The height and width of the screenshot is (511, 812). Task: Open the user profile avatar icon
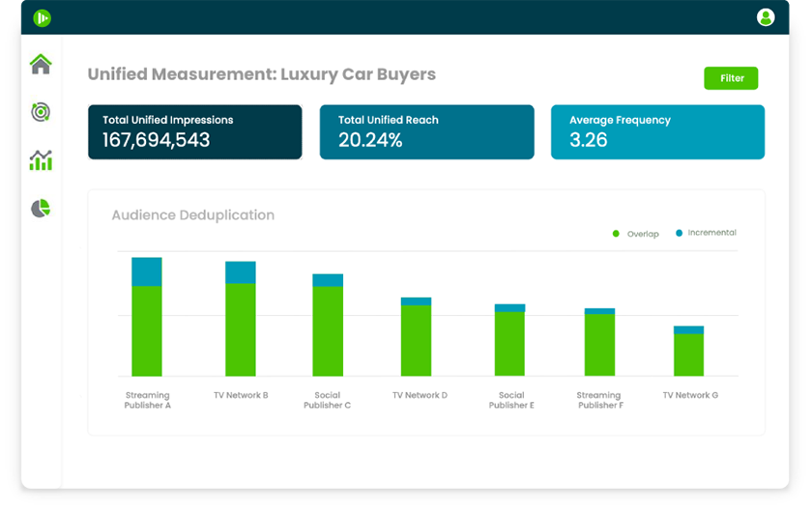pyautogui.click(x=766, y=17)
